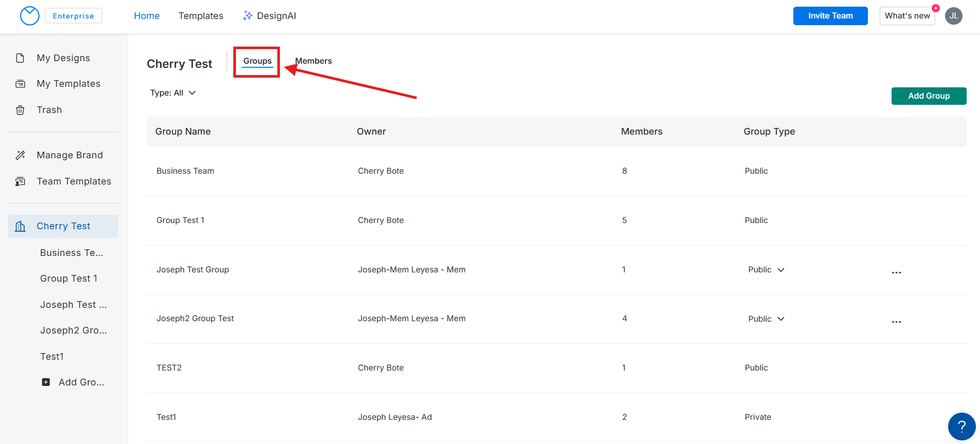Expand the Type: All filter dropdown
This screenshot has height=444, width=980.
coord(173,93)
